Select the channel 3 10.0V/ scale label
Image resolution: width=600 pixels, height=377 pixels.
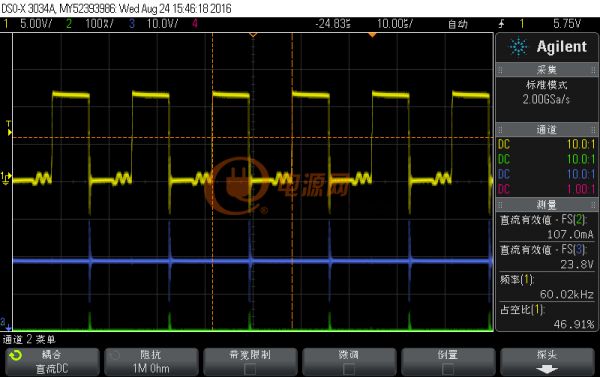coord(162,24)
